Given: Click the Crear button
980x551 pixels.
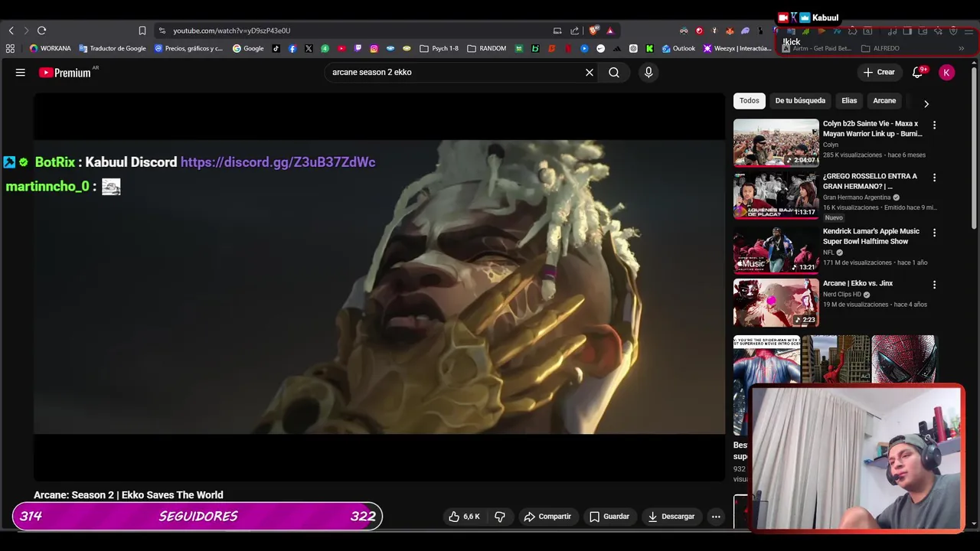Looking at the screenshot, I should [x=879, y=72].
